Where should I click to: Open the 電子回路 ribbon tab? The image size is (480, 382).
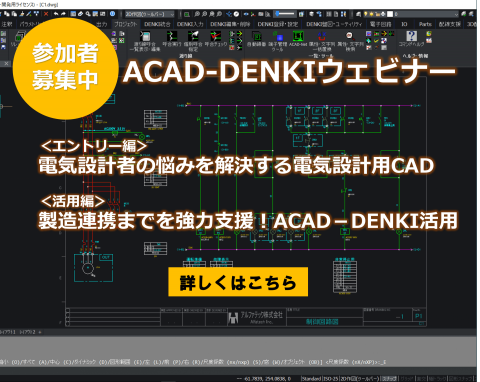[381, 24]
